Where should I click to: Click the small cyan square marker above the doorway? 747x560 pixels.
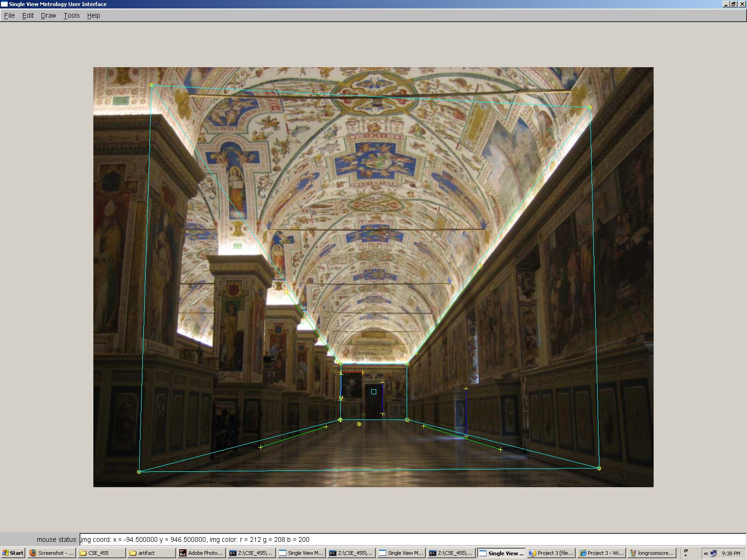pyautogui.click(x=373, y=392)
